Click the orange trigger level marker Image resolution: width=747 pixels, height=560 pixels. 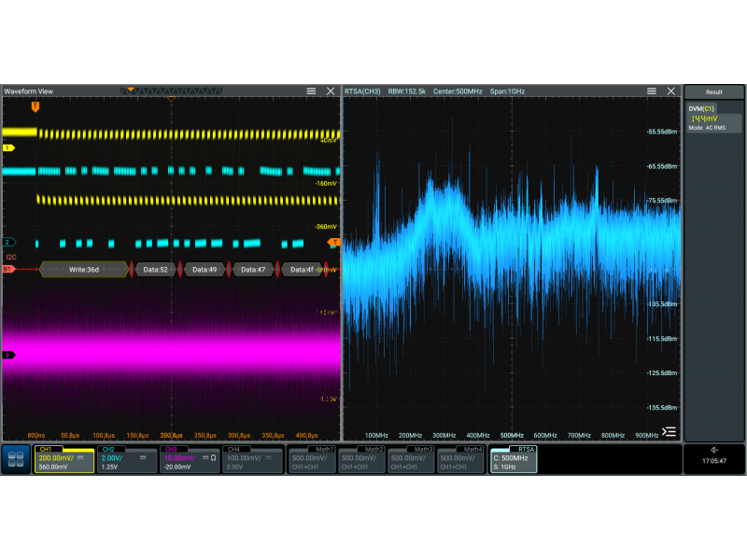point(333,242)
